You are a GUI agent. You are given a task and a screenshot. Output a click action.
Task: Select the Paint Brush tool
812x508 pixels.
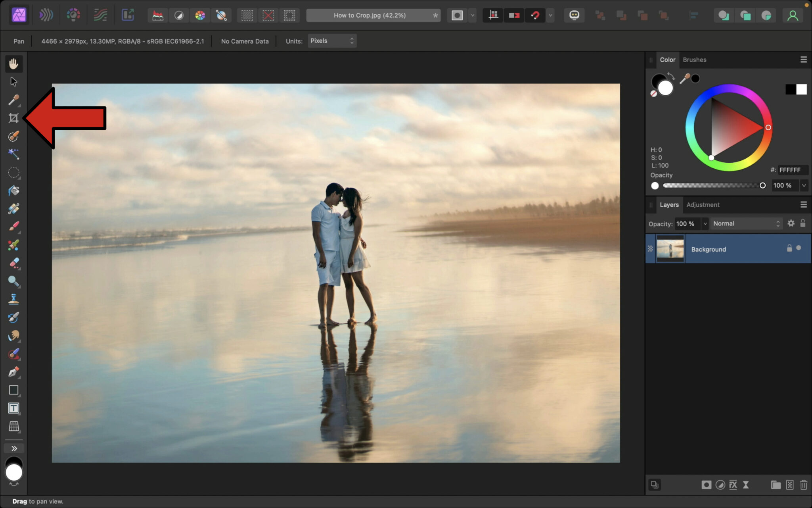[13, 227]
